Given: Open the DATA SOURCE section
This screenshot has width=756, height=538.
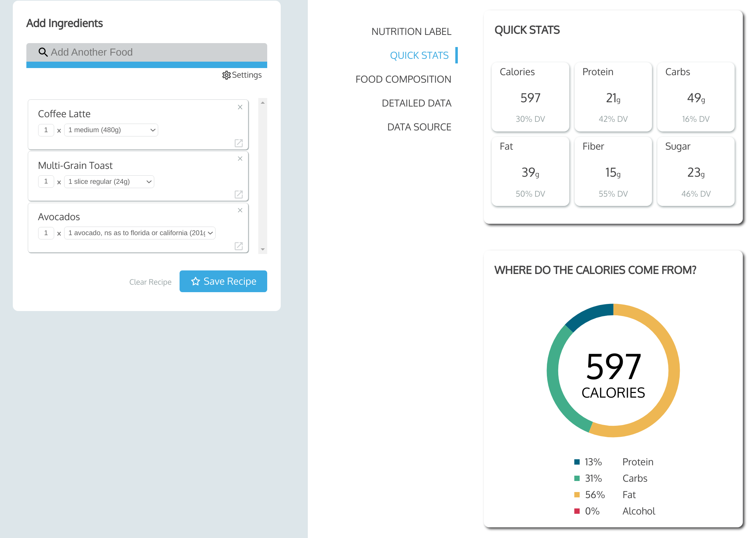Looking at the screenshot, I should point(419,126).
